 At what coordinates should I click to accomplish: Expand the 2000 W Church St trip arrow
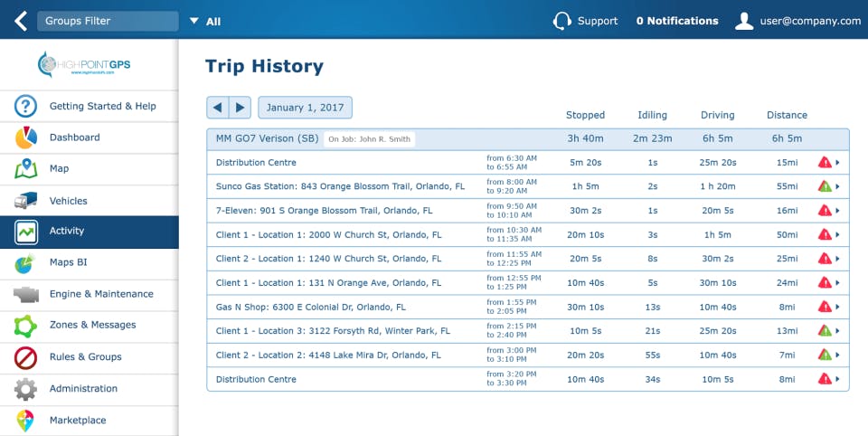(837, 235)
